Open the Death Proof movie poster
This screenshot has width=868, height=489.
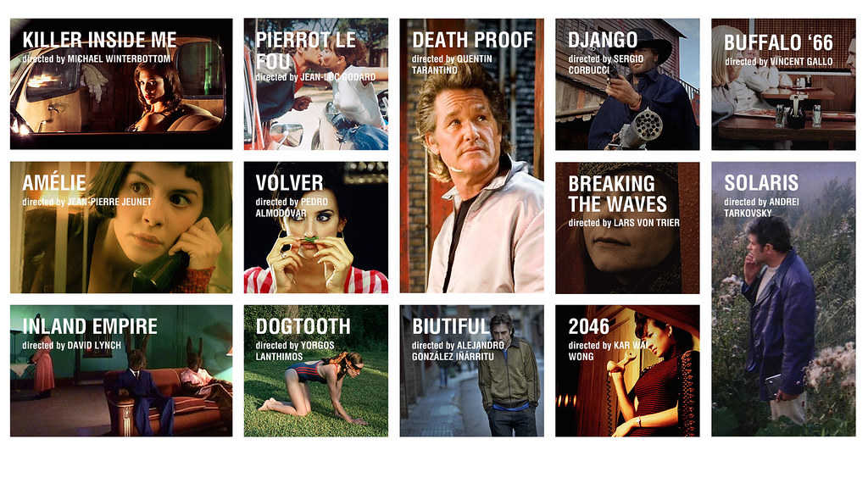(x=471, y=155)
